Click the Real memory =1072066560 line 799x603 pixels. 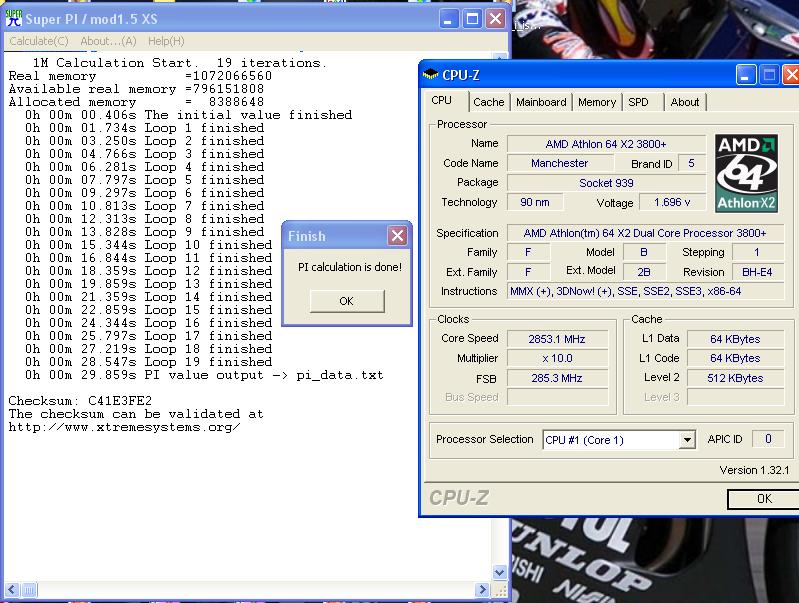tap(140, 76)
